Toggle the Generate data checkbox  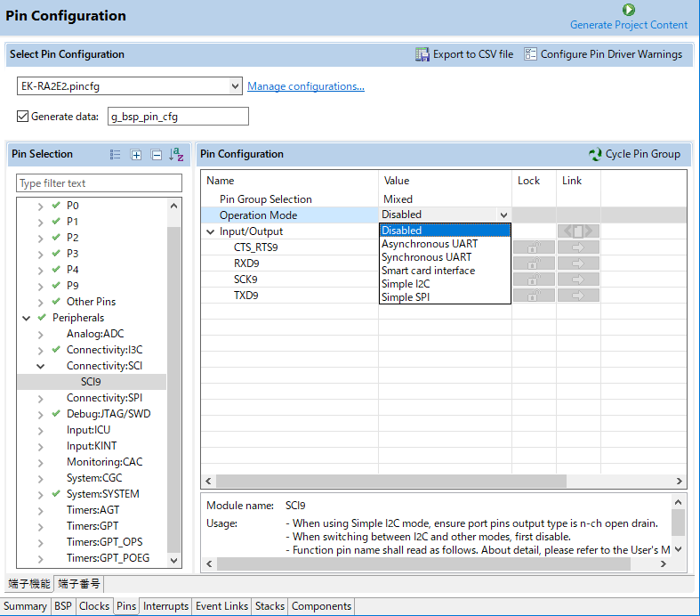22,116
